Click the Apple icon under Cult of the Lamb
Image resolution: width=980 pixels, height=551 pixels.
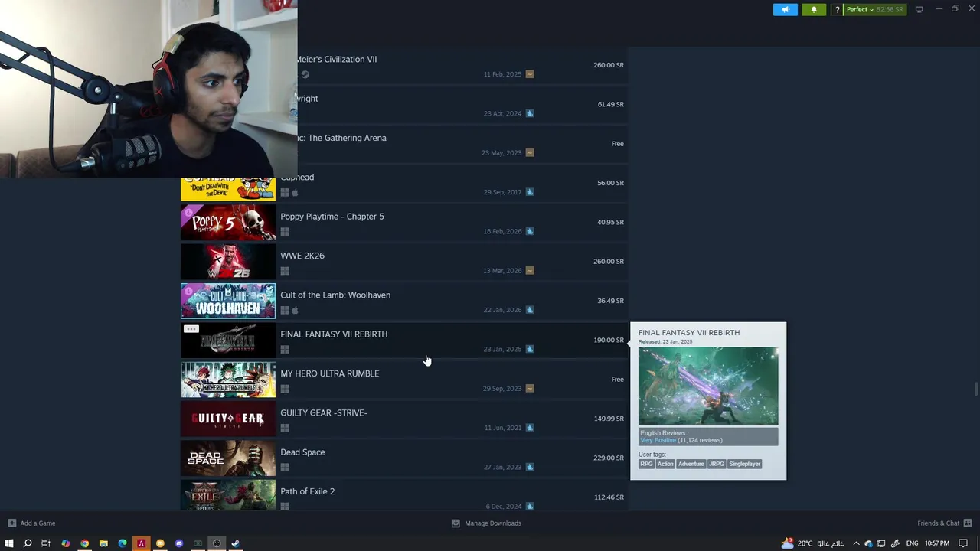tap(295, 310)
